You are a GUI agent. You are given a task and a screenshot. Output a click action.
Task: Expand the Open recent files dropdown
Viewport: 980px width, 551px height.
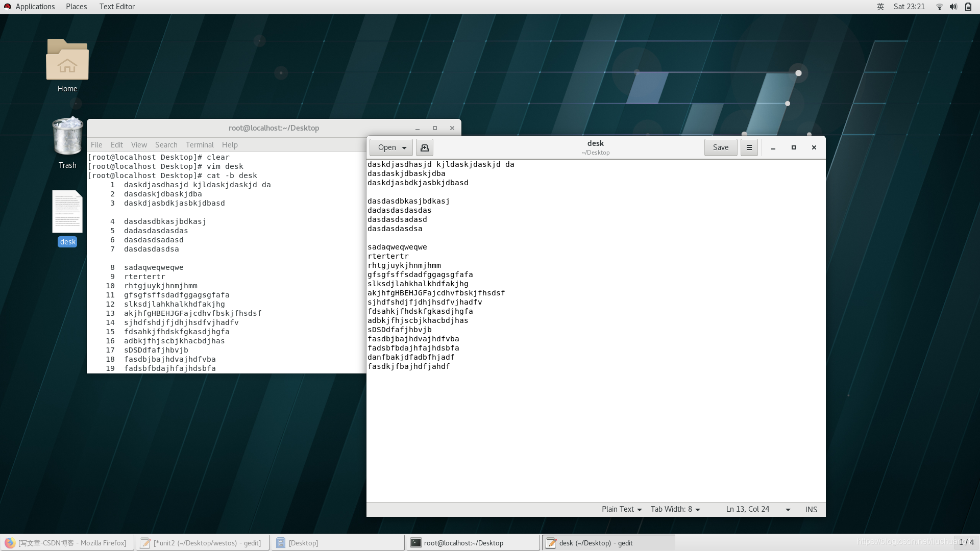404,148
